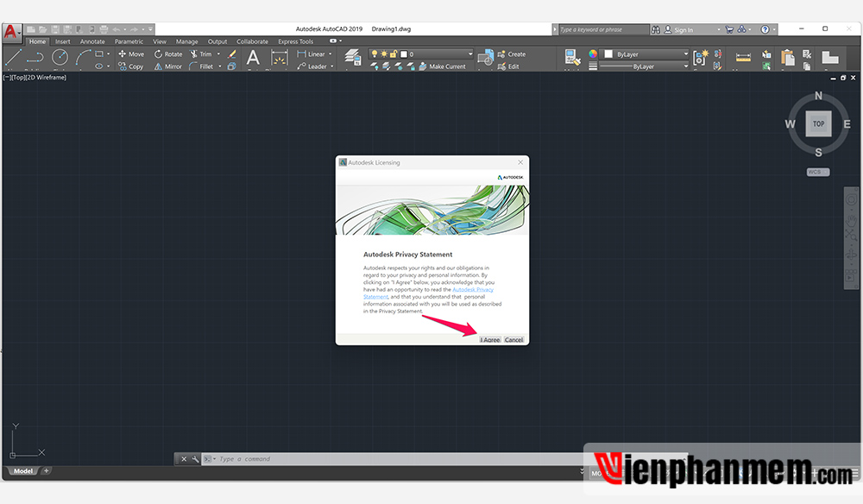
Task: Click the Make Current layer button
Action: pos(442,66)
